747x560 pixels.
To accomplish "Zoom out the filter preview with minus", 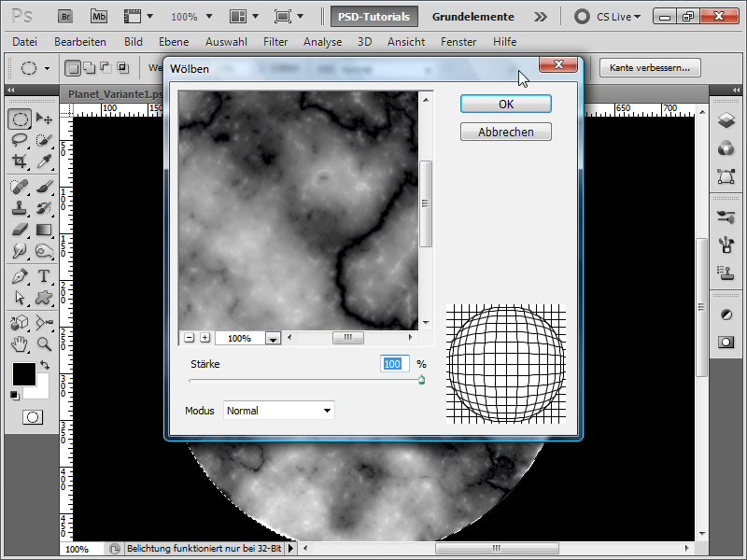I will (x=190, y=338).
